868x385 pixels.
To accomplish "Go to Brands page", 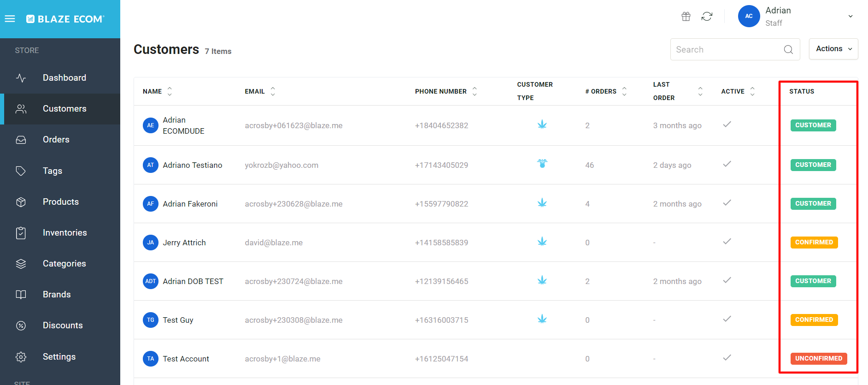I will click(60, 294).
